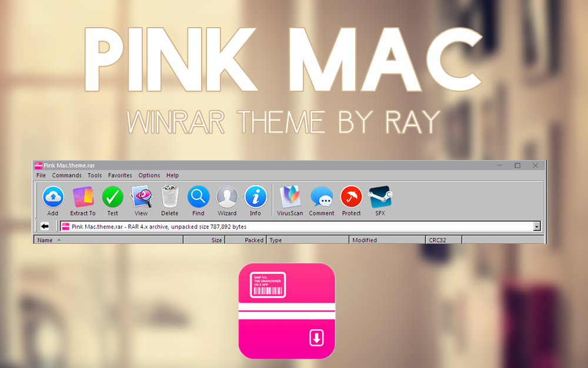Viewport: 588px width, 368px height.
Task: Show archive Info with the blue i icon
Action: [x=255, y=197]
